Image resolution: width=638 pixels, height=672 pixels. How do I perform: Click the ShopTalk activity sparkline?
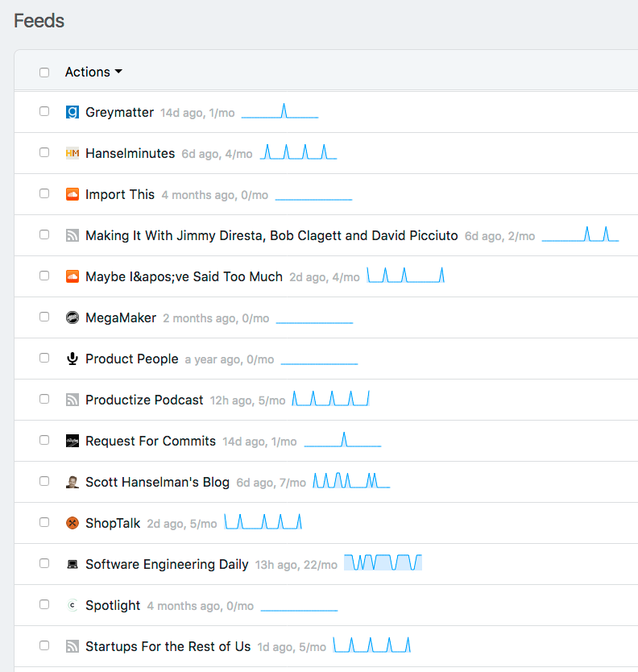point(263,521)
